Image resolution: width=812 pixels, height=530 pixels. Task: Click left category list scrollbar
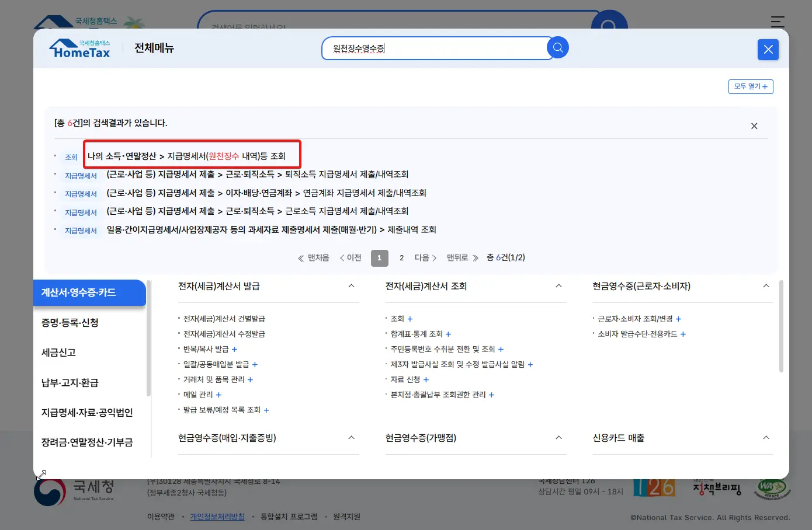tap(148, 339)
